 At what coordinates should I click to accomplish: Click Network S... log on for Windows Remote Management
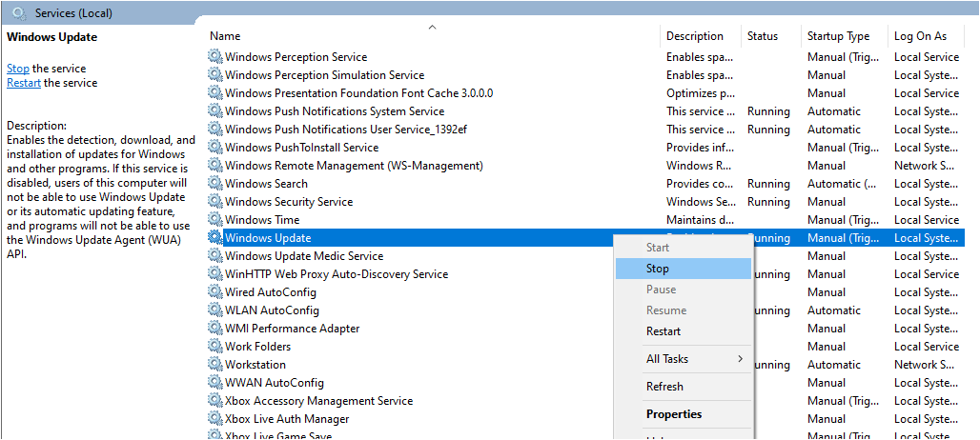[925, 166]
